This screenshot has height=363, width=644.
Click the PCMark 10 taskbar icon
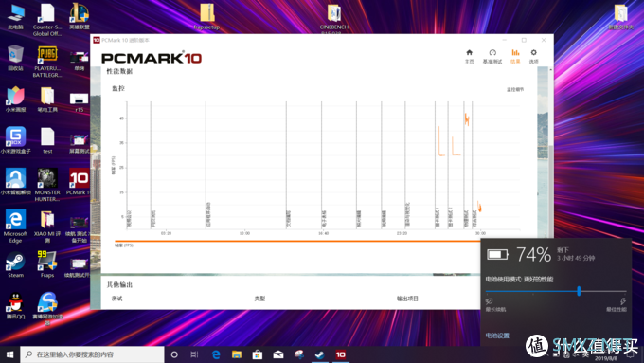(x=341, y=354)
